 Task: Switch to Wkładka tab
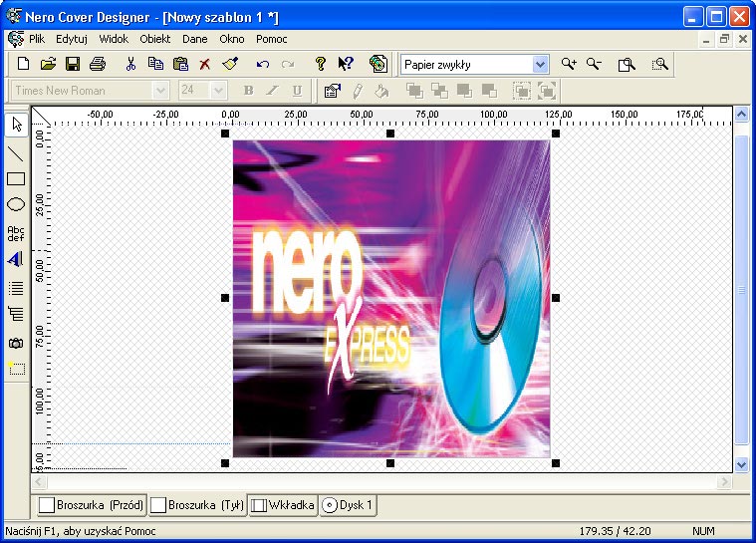tap(283, 505)
